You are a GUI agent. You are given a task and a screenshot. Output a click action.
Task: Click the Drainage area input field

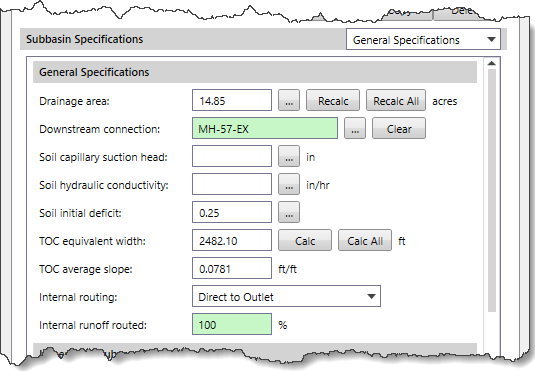click(x=232, y=101)
